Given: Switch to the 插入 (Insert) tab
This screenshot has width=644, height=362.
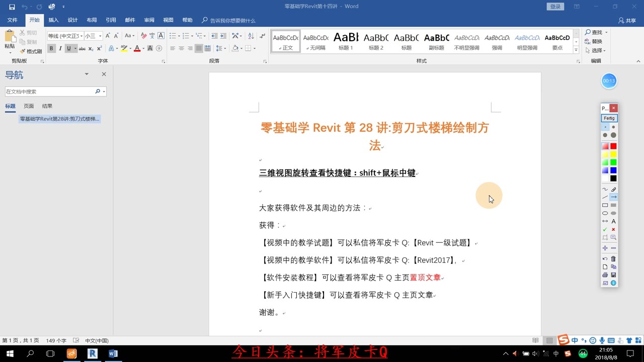Looking at the screenshot, I should coord(53,20).
